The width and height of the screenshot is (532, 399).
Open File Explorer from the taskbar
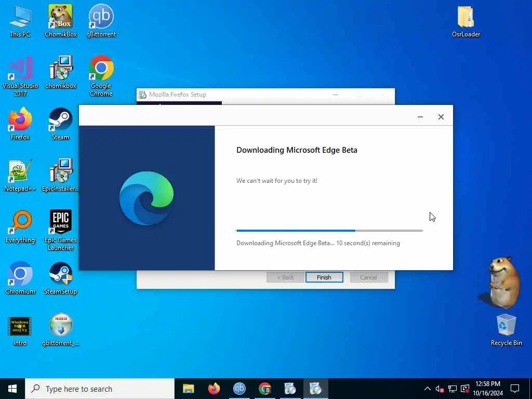coord(188,389)
